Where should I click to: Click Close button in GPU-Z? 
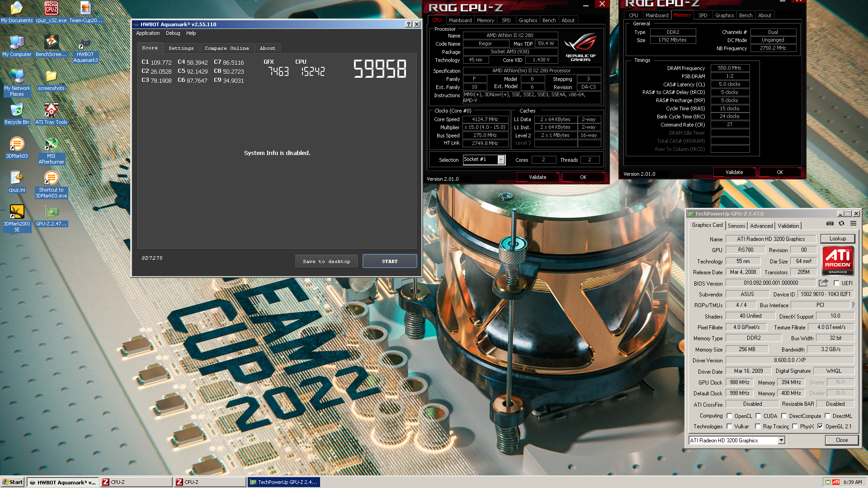tap(841, 440)
